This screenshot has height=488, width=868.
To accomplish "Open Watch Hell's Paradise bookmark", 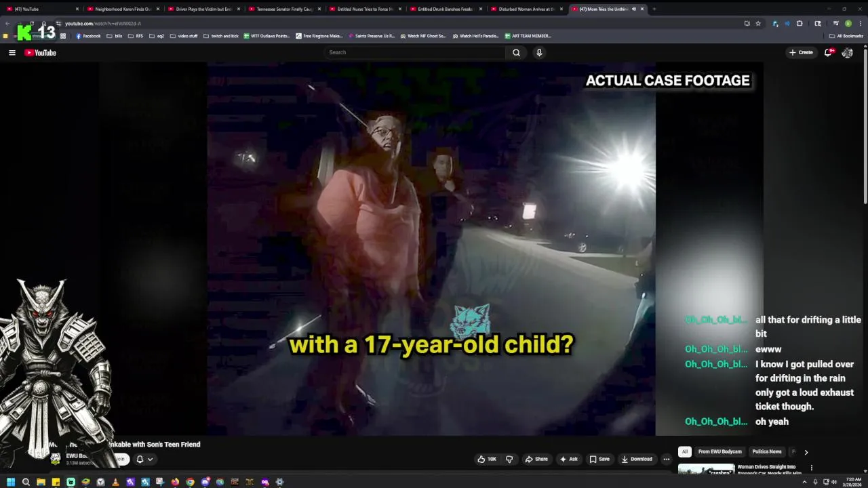I will [x=475, y=36].
